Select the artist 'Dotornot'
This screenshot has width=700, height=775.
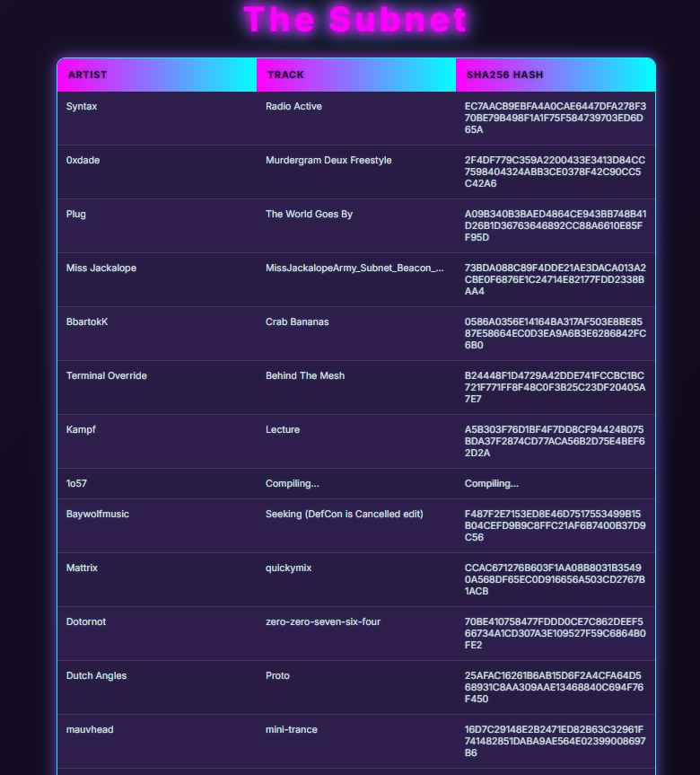tap(86, 621)
